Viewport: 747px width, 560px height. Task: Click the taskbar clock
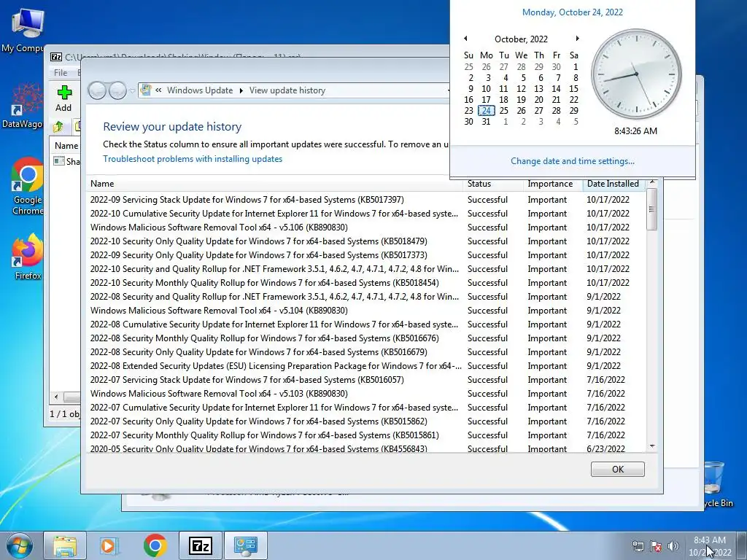click(x=710, y=546)
